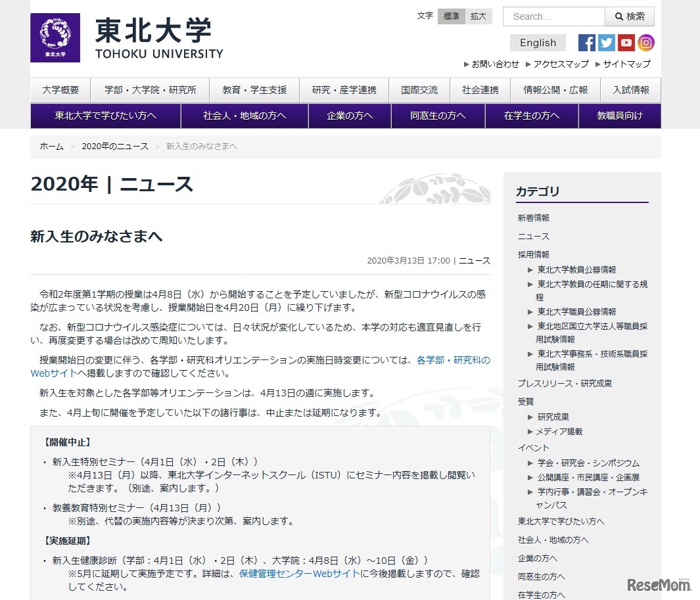
Task: Click the 検索 search button
Action: [x=630, y=16]
